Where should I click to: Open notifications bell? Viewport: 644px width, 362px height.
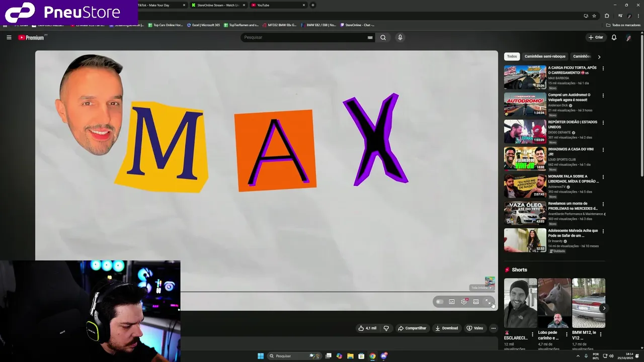click(x=614, y=37)
